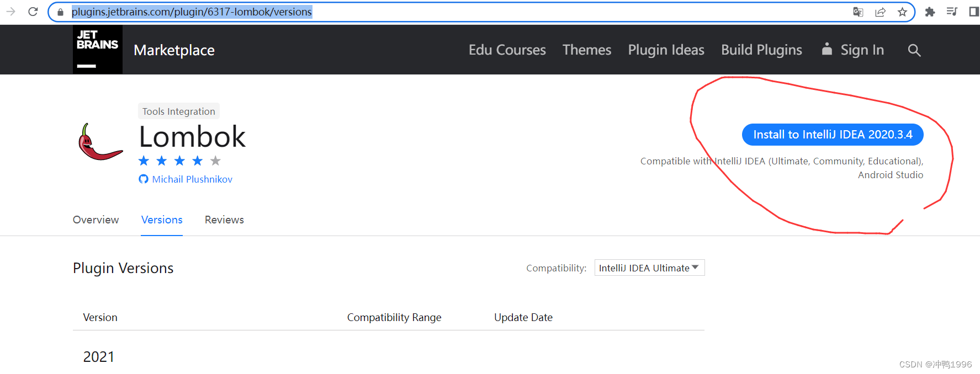Open the Marketplace search magnifier
The image size is (980, 374).
pos(914,50)
